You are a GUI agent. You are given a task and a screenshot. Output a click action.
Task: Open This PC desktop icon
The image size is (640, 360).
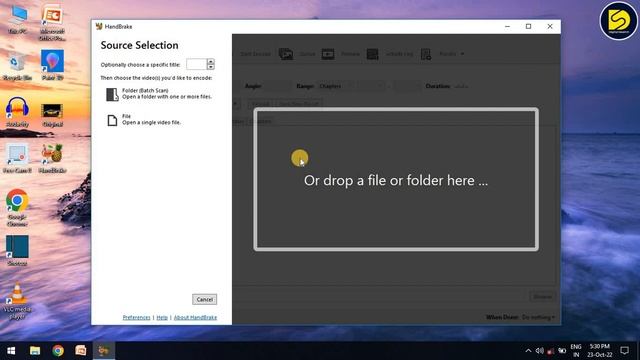coord(18,20)
